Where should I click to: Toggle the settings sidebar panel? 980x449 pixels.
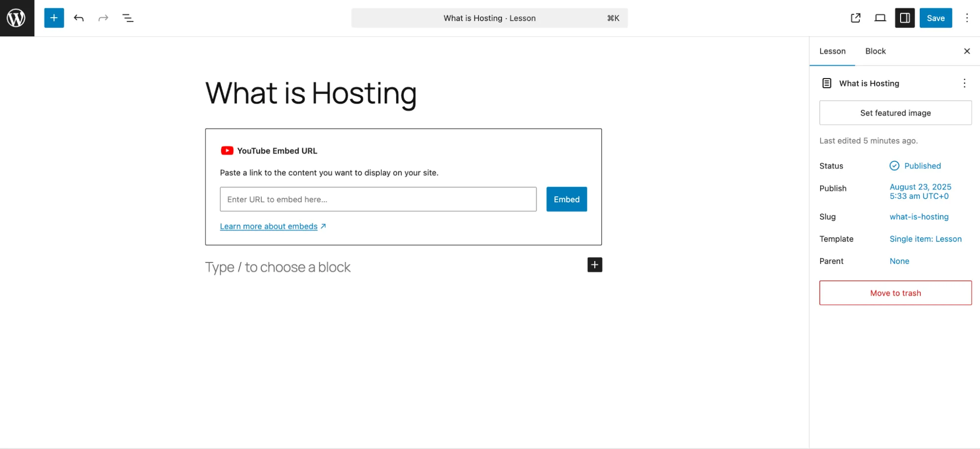coord(905,18)
